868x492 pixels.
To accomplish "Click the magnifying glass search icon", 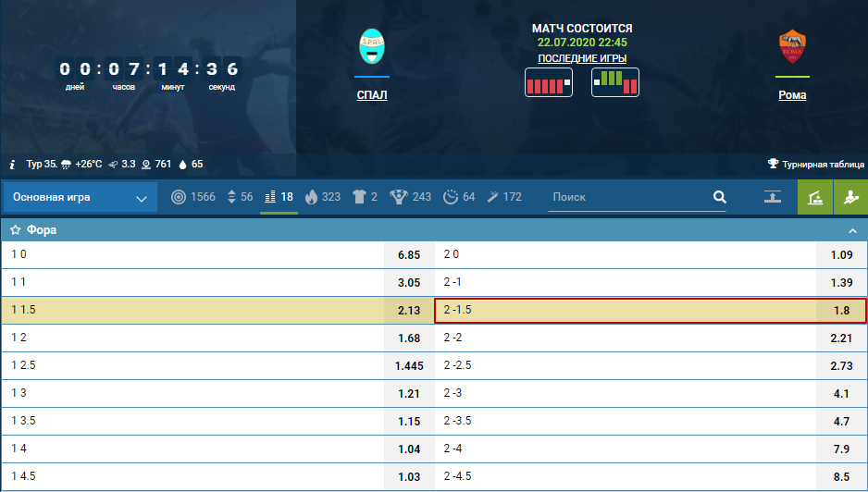I will pos(719,197).
